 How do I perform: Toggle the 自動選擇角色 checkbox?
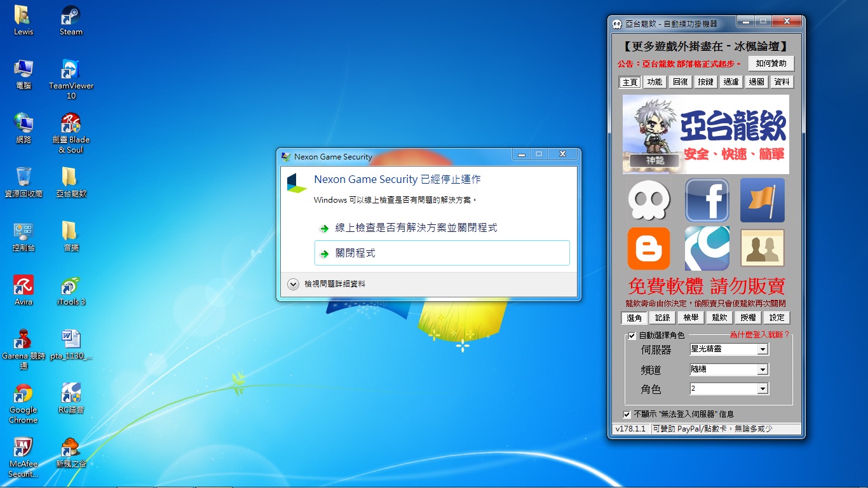click(x=632, y=335)
